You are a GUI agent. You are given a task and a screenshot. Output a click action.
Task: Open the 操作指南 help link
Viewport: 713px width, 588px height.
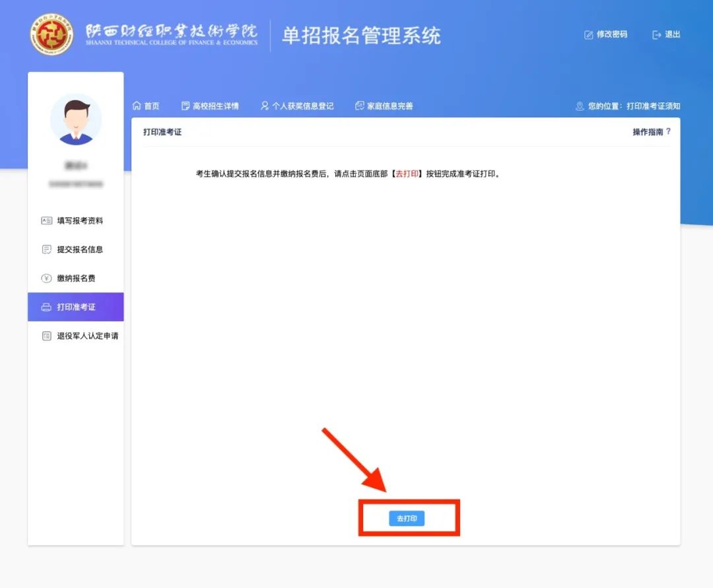(647, 132)
